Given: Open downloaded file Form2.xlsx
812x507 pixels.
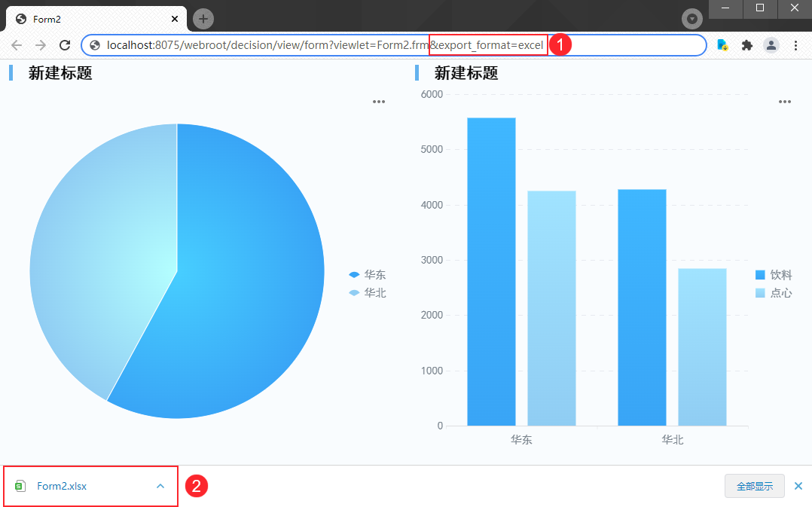Looking at the screenshot, I should [62, 487].
